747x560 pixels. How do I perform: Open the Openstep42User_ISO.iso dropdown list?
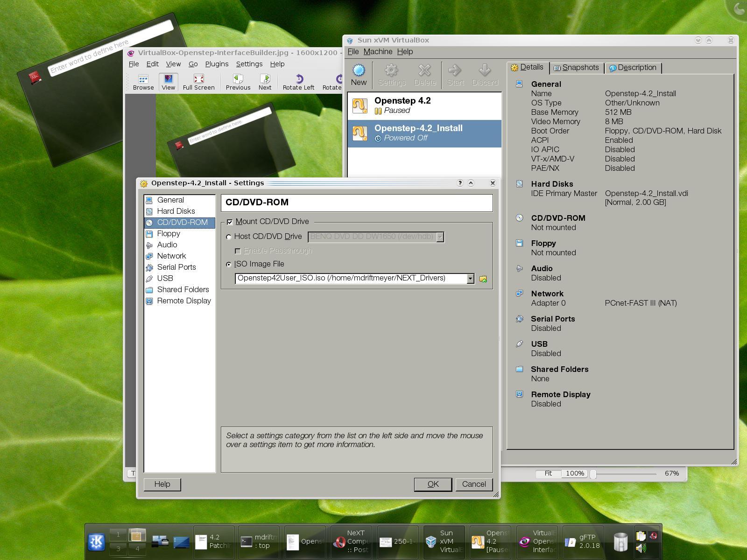coord(470,278)
